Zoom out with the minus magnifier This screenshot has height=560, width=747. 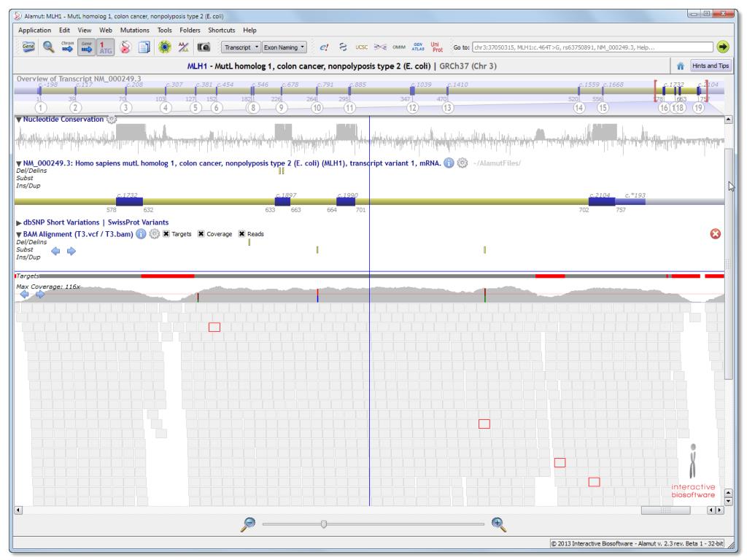(248, 524)
